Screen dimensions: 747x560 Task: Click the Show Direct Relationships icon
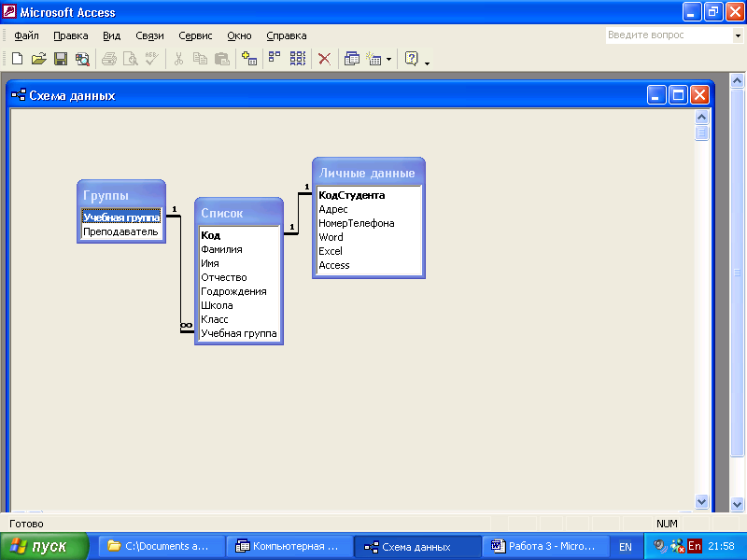[275, 58]
